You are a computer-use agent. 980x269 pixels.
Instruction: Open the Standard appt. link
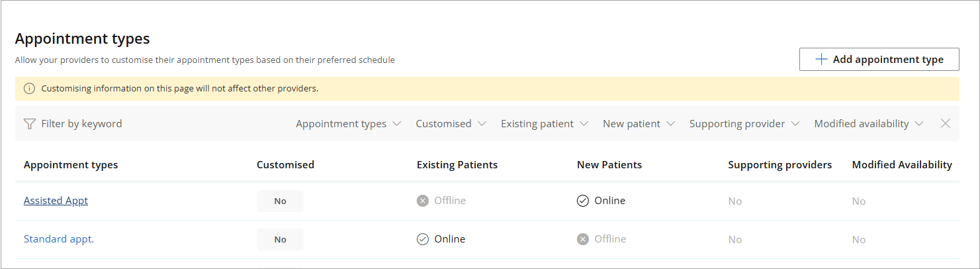pyautogui.click(x=59, y=239)
